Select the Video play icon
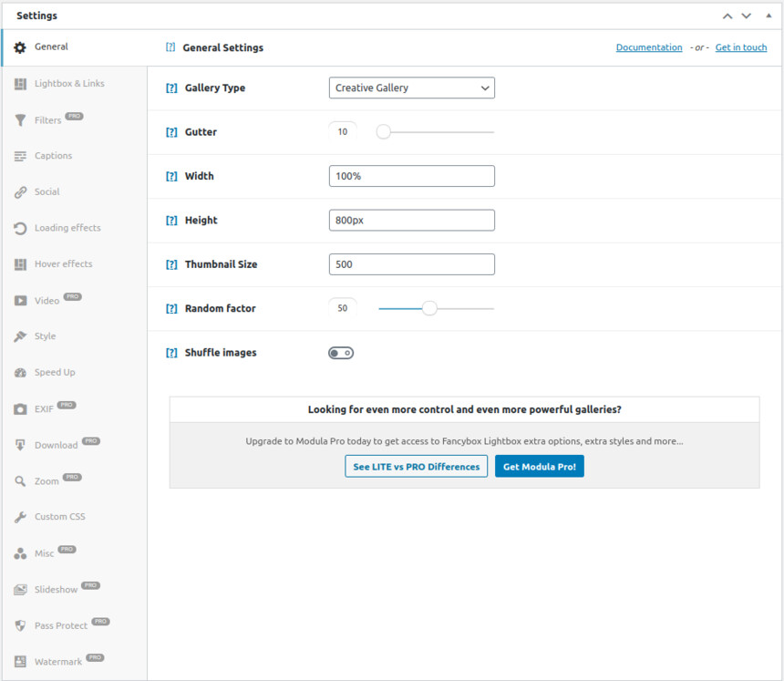 [20, 301]
